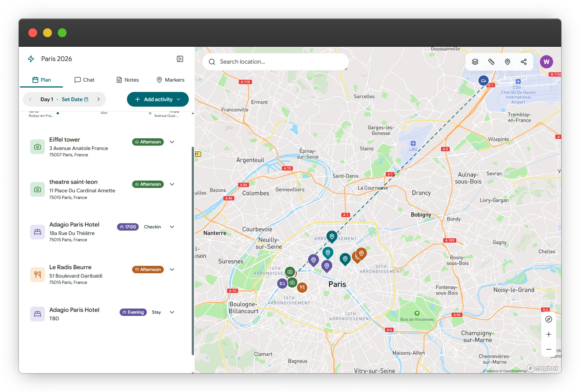Switch to the Chat tab

(84, 80)
